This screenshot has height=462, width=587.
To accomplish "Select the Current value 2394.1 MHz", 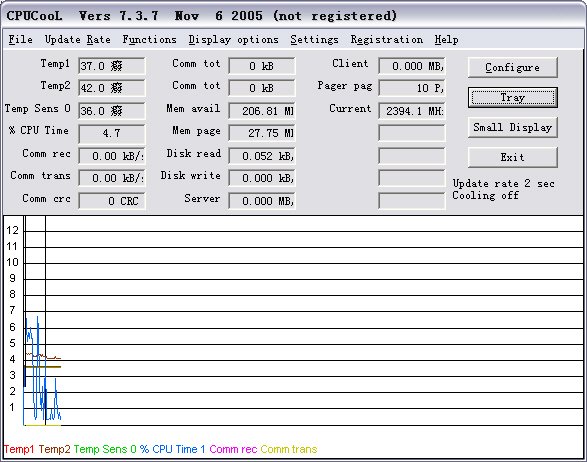I will point(412,111).
